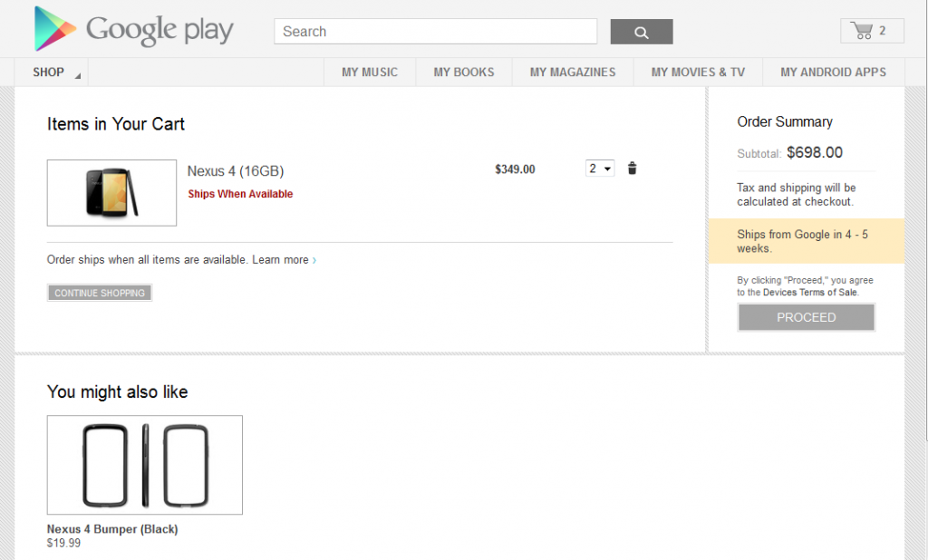Click the Ships When Available text
Viewport: 928px width, 560px height.
[240, 194]
